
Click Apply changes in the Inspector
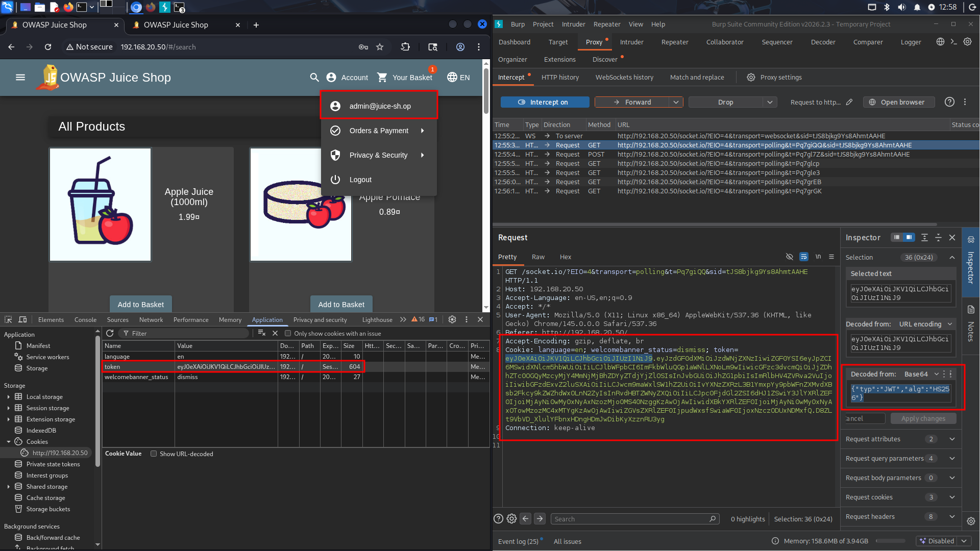click(923, 418)
